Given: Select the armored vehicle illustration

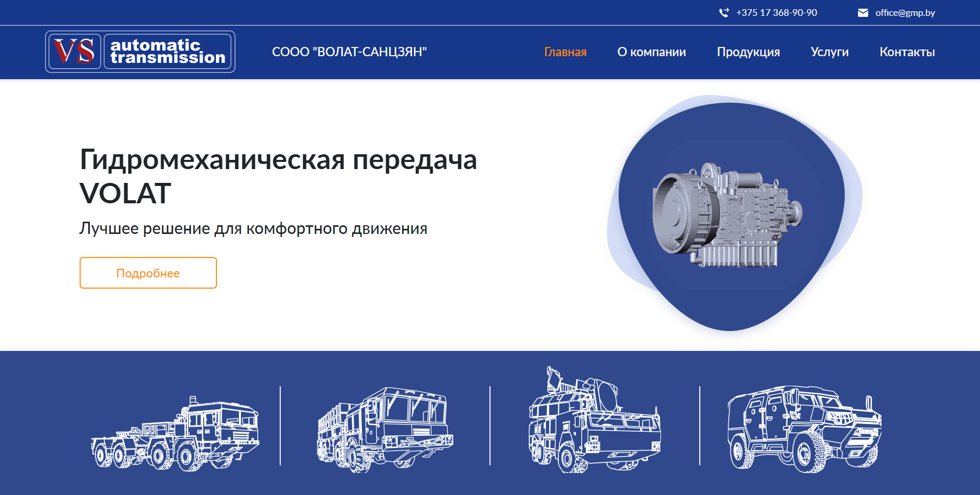Looking at the screenshot, I should pos(804,429).
